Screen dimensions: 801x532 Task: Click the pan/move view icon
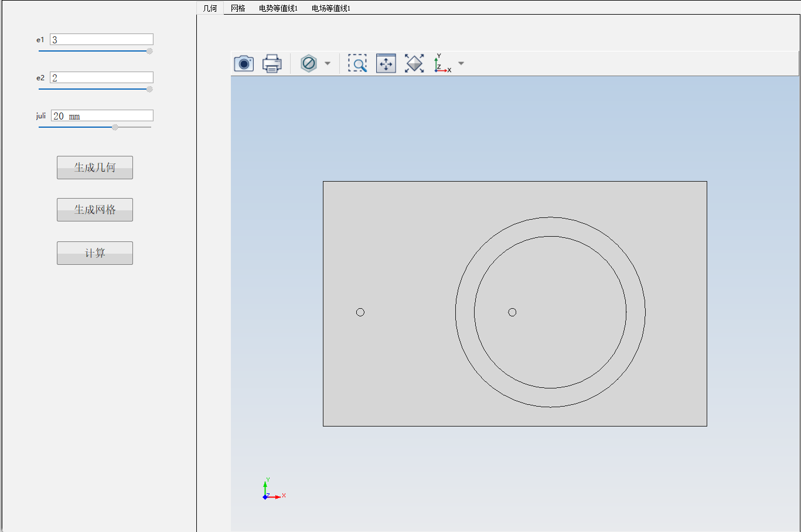pos(386,63)
